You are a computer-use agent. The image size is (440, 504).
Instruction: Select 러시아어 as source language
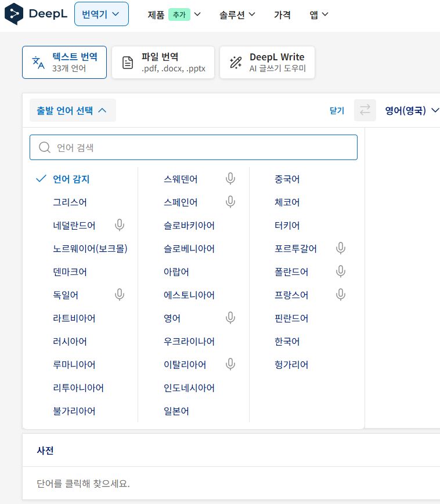click(x=70, y=341)
